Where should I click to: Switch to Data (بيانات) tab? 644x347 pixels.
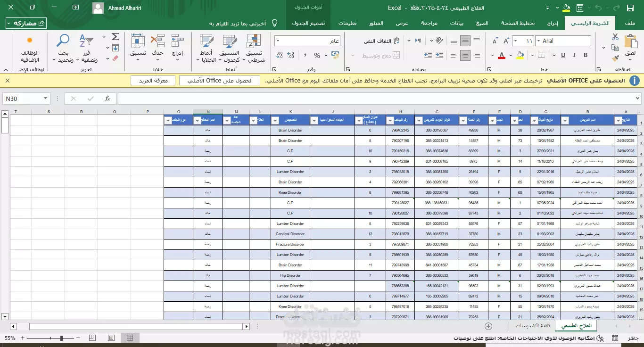456,23
